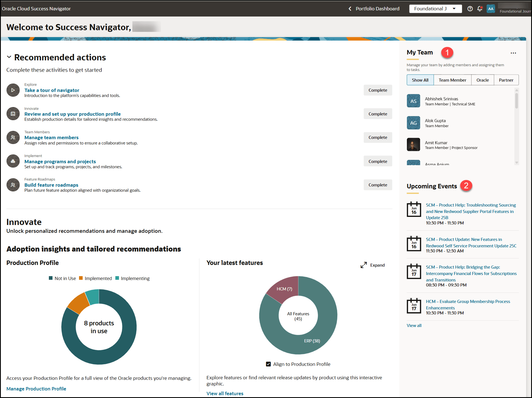The width and height of the screenshot is (532, 398).
Task: Click Amit Kumar profile photo
Action: coord(414,144)
